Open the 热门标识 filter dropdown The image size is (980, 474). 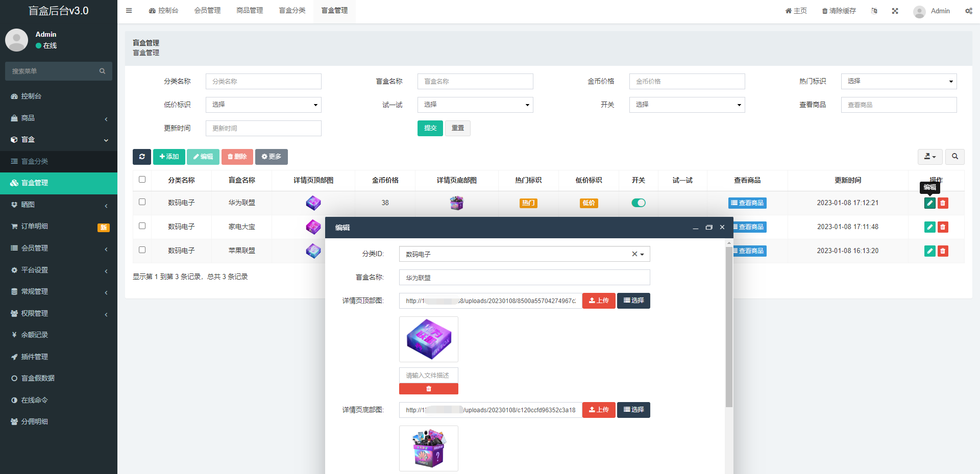[898, 82]
